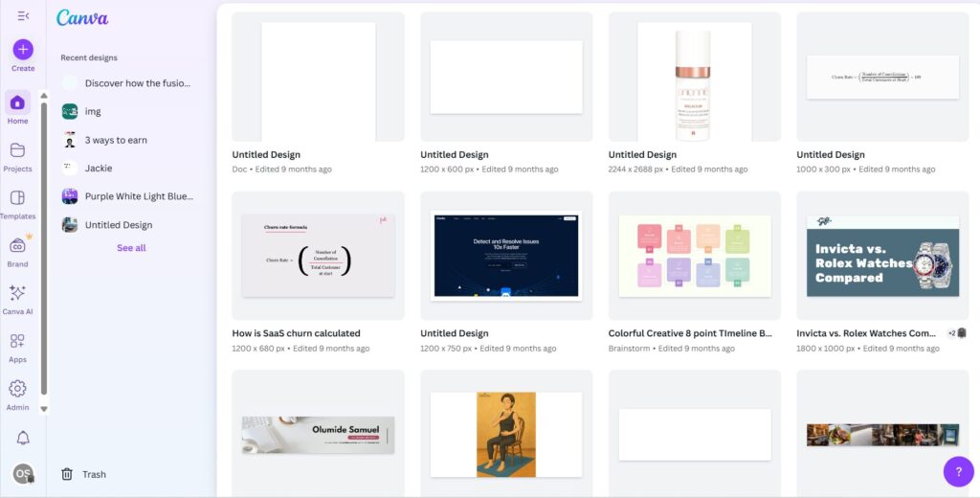Click 'Recent designs' heading
980x498 pixels.
(89, 57)
